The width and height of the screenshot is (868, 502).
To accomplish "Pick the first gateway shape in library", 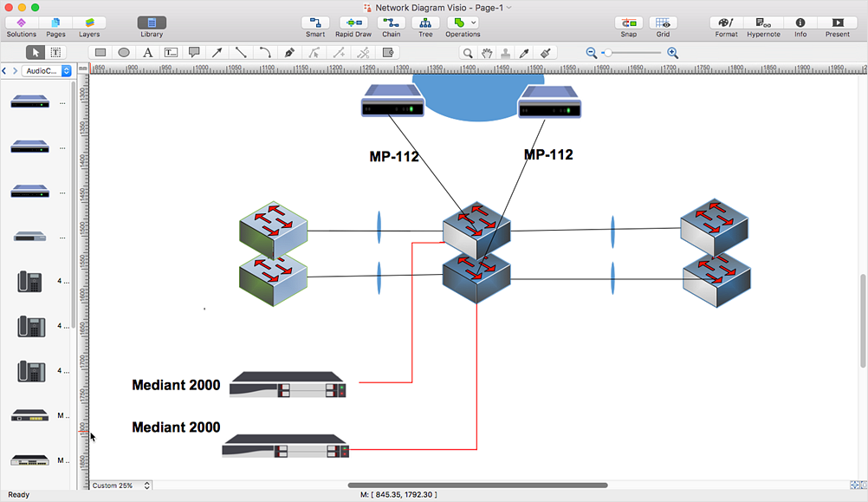I will pyautogui.click(x=30, y=102).
